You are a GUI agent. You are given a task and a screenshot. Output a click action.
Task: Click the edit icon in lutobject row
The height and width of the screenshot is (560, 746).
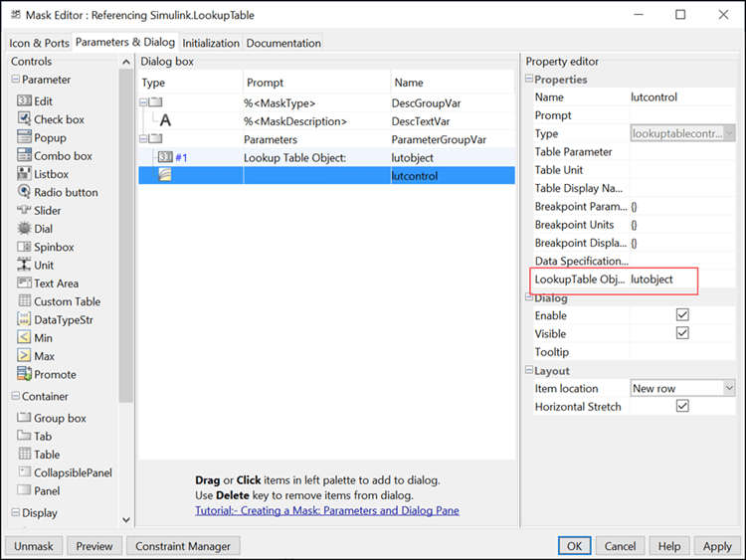coord(165,157)
